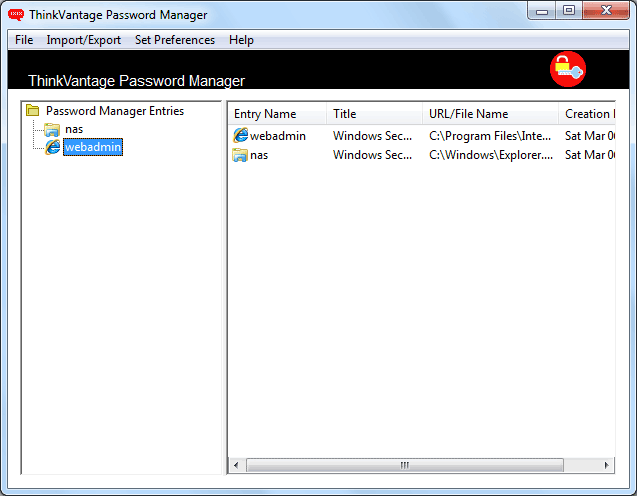637x496 pixels.
Task: Open the Set Preferences menu
Action: coord(175,40)
